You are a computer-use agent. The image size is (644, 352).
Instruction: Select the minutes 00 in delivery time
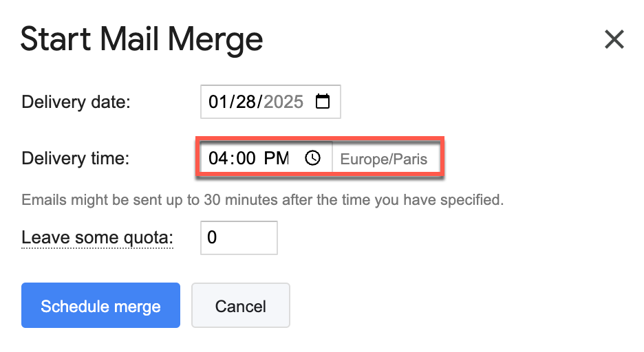point(246,158)
